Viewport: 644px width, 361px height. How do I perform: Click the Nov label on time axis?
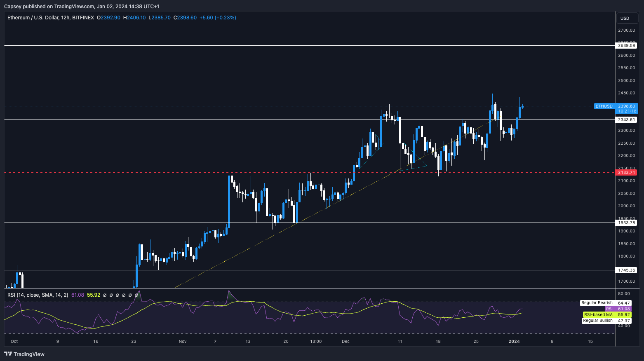183,341
